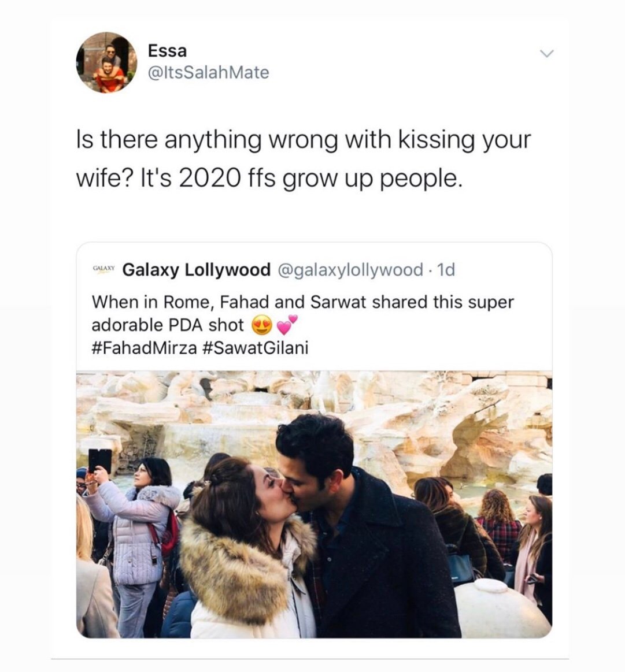Viewport: 625px width, 672px height.
Task: Visit the @ItsSalahMate handle
Action: click(x=209, y=72)
